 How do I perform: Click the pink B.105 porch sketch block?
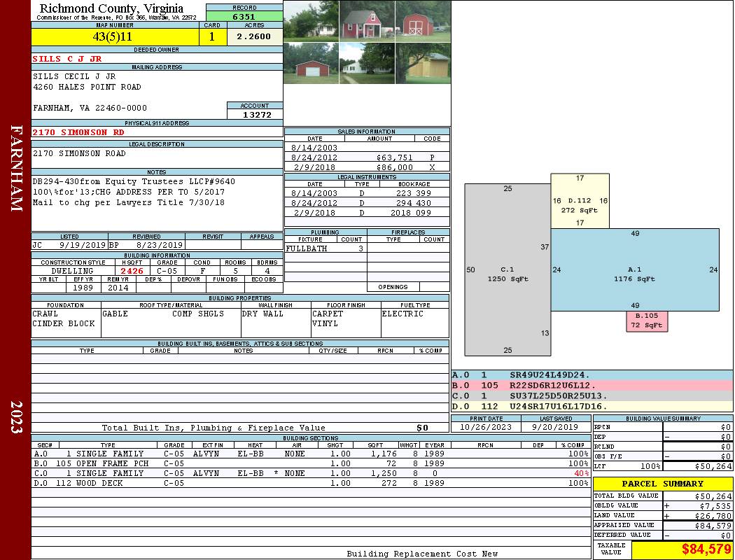click(x=646, y=321)
